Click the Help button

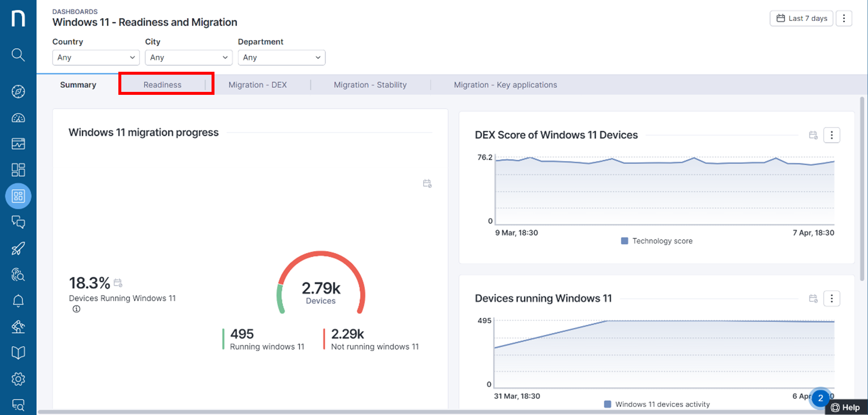tap(846, 407)
